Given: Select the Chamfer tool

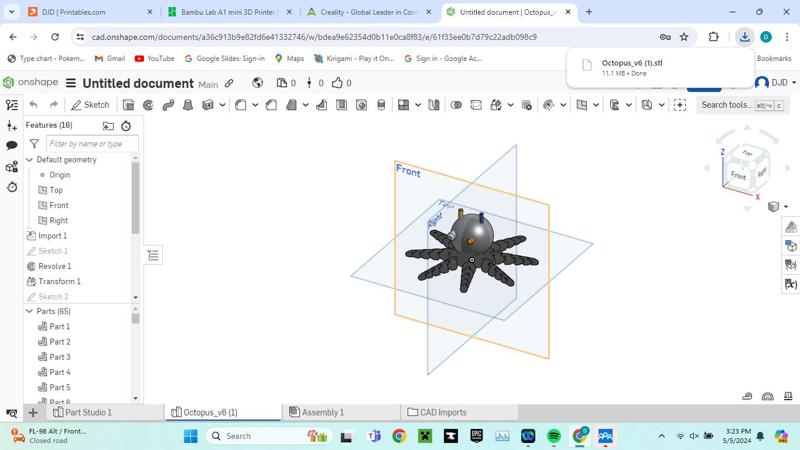Looking at the screenshot, I should tap(271, 105).
